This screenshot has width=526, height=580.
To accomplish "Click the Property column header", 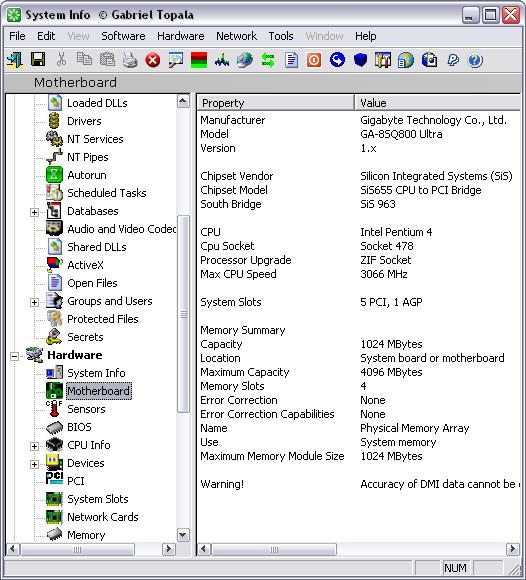I will 275,103.
